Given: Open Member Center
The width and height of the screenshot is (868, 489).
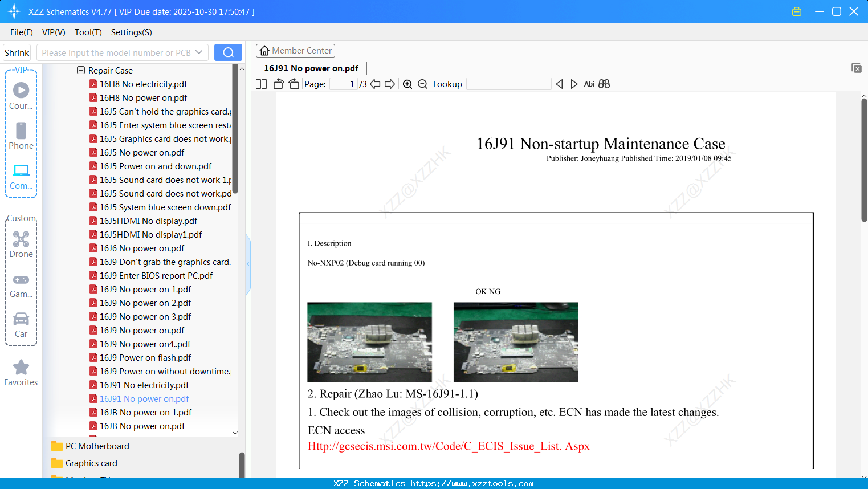Looking at the screenshot, I should pyautogui.click(x=295, y=51).
